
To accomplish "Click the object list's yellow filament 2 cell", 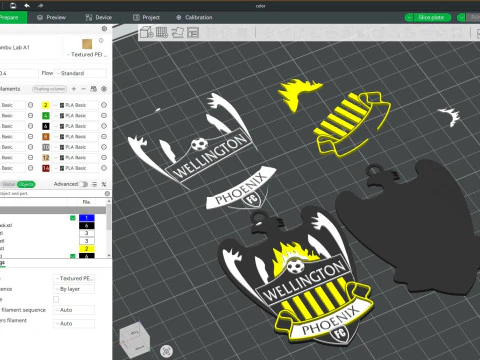I will coord(87,249).
